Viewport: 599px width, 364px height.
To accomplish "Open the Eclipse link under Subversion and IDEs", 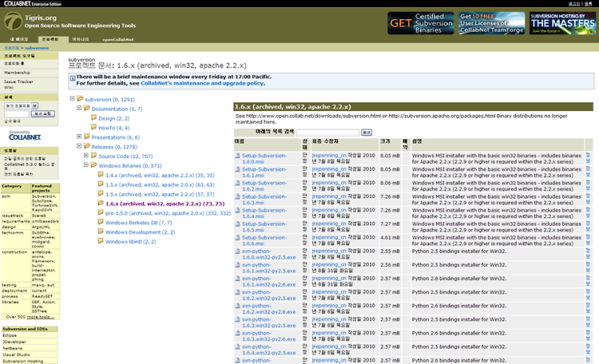I will 10,335.
